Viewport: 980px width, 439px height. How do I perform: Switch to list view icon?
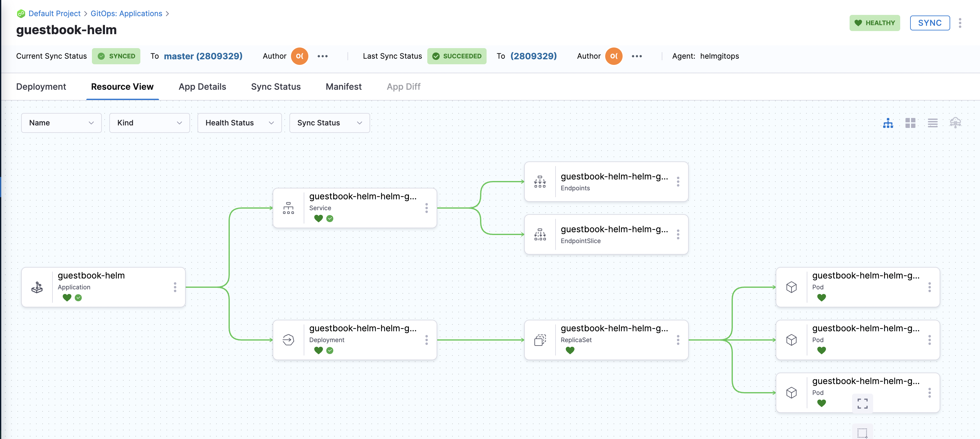[x=932, y=123]
